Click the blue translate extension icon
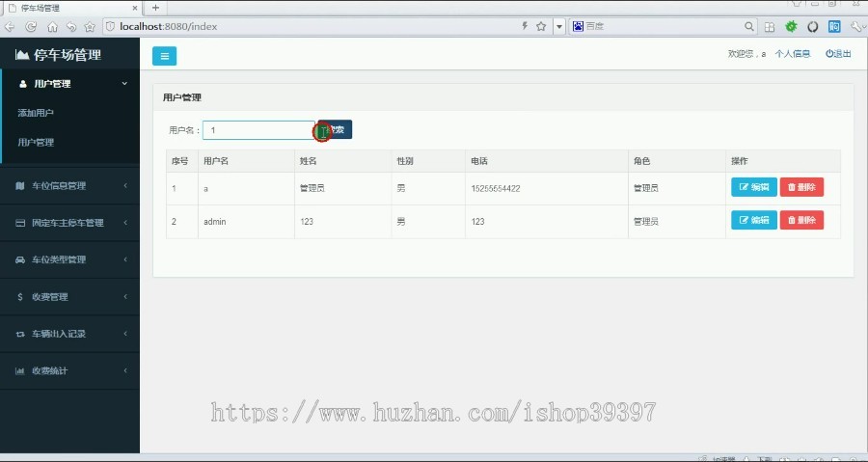The height and width of the screenshot is (462, 868). click(834, 26)
